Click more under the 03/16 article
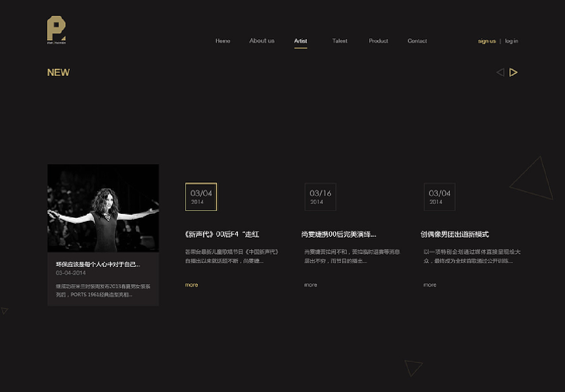The image size is (565, 392). pyautogui.click(x=311, y=285)
